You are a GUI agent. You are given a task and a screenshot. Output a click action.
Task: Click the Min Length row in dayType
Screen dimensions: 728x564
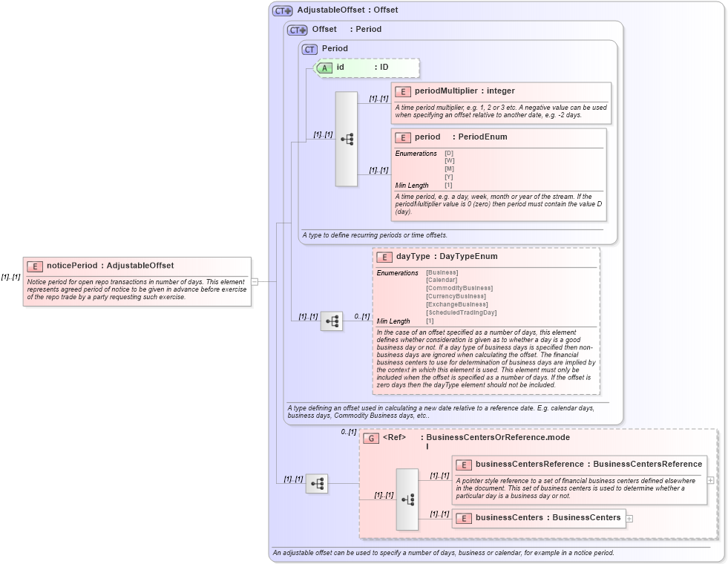tap(405, 321)
